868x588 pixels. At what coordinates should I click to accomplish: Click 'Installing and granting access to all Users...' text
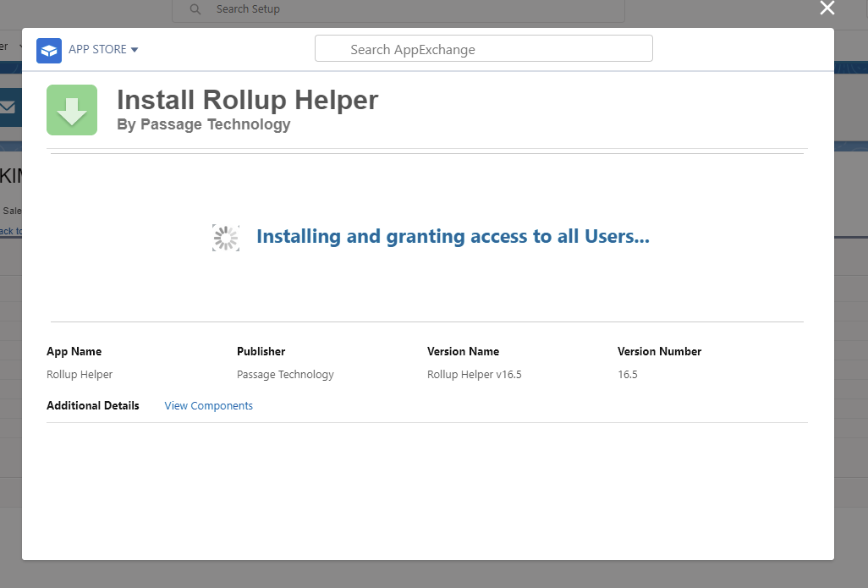(x=453, y=236)
